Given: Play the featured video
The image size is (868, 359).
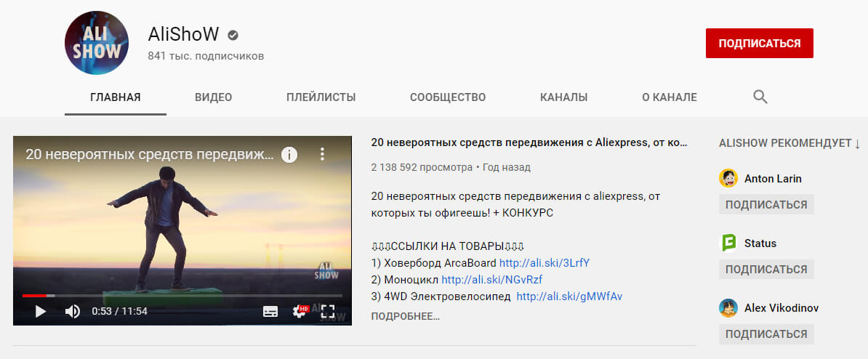Looking at the screenshot, I should click(41, 311).
